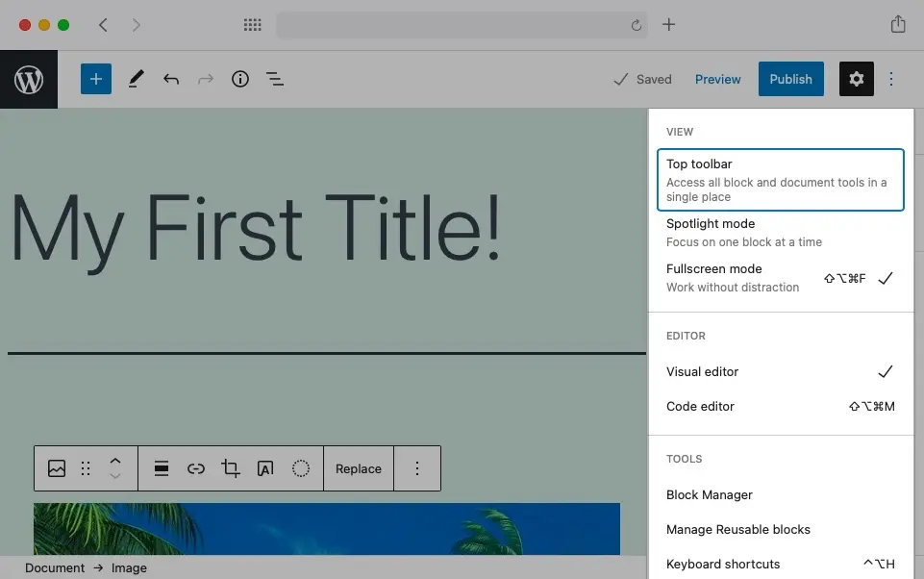Select the Crop image tool

[x=231, y=468]
